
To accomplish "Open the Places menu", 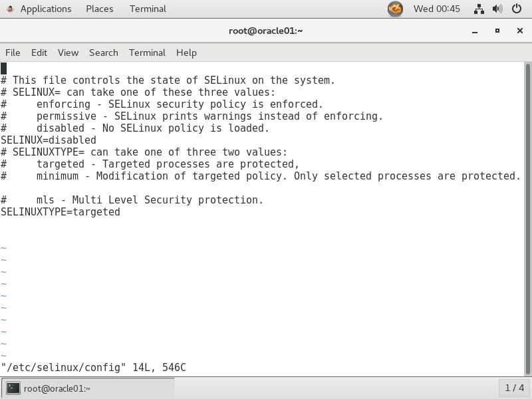I will point(99,9).
